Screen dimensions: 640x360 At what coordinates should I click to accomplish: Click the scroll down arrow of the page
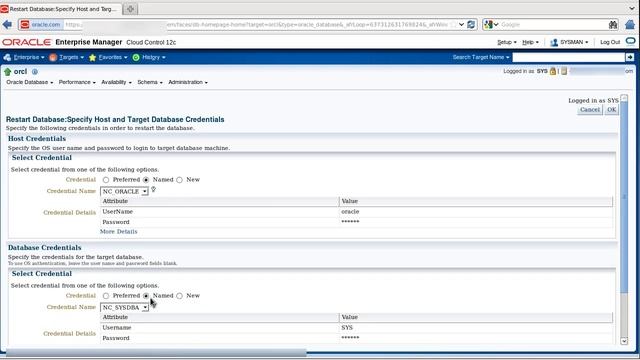click(x=624, y=341)
